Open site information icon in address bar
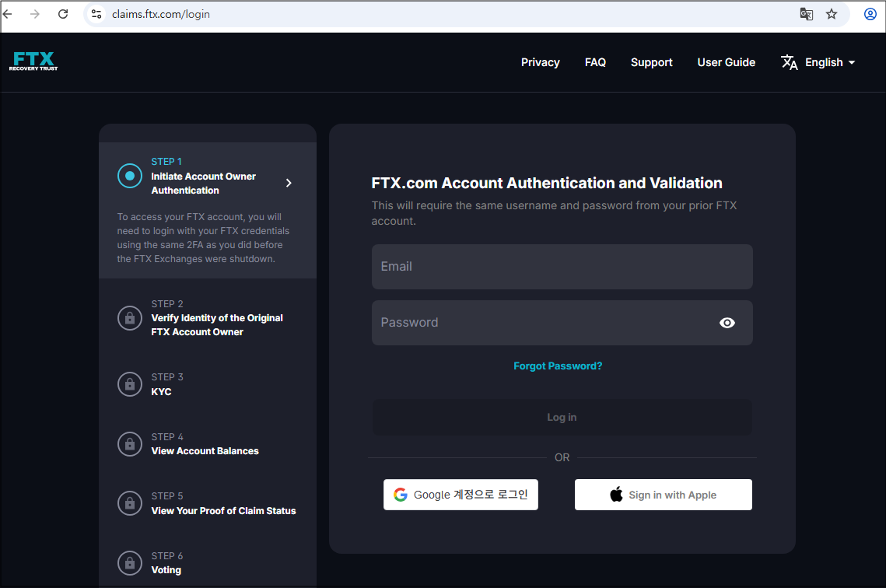The width and height of the screenshot is (886, 588). coord(96,14)
